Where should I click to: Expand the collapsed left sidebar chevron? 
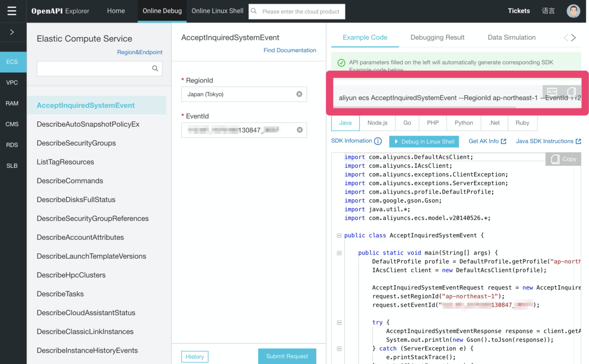click(x=12, y=32)
